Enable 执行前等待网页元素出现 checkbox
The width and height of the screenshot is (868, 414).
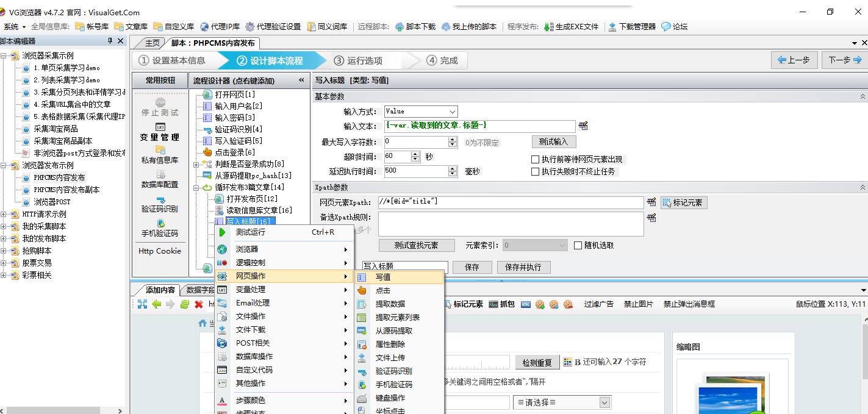pyautogui.click(x=536, y=160)
